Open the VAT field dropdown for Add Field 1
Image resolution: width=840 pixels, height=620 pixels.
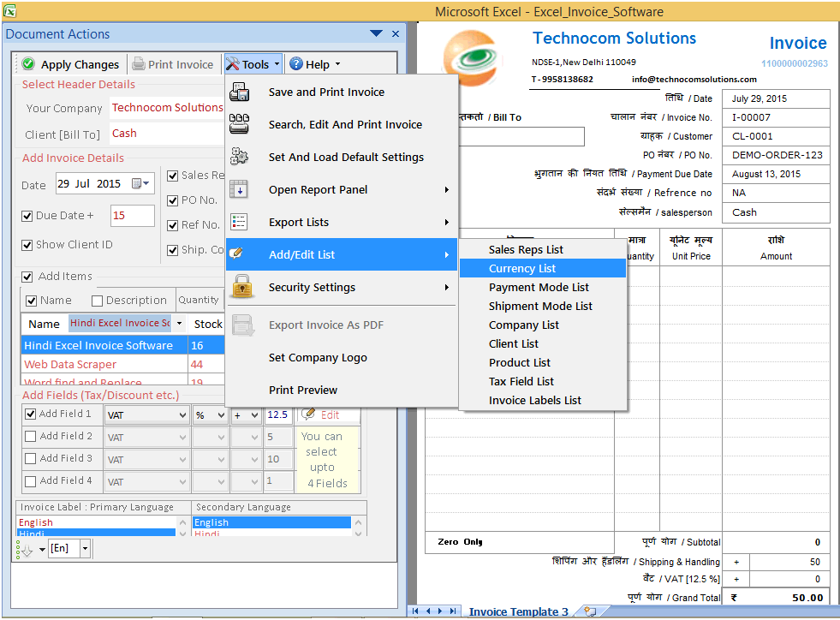pyautogui.click(x=182, y=414)
